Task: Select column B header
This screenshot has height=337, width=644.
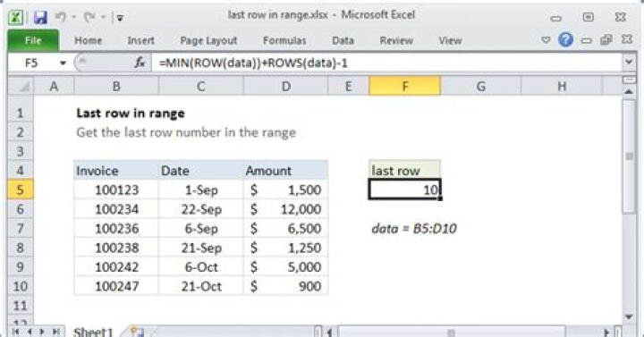Action: (116, 86)
